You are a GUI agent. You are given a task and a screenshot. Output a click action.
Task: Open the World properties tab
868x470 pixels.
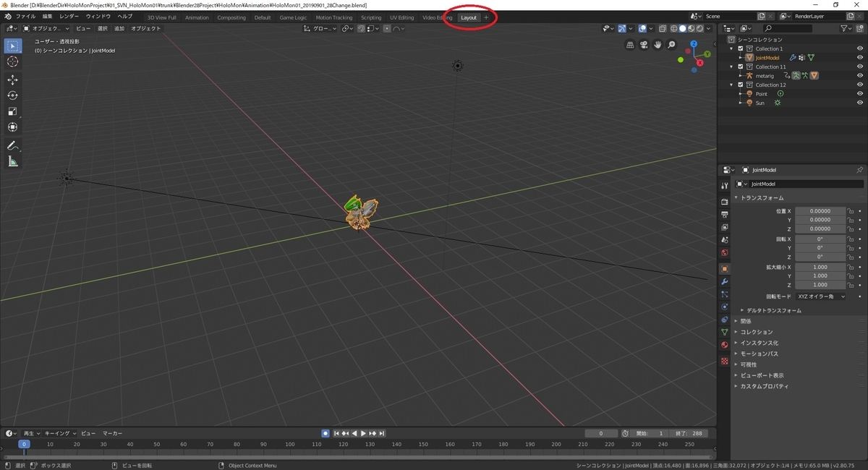[x=725, y=253]
